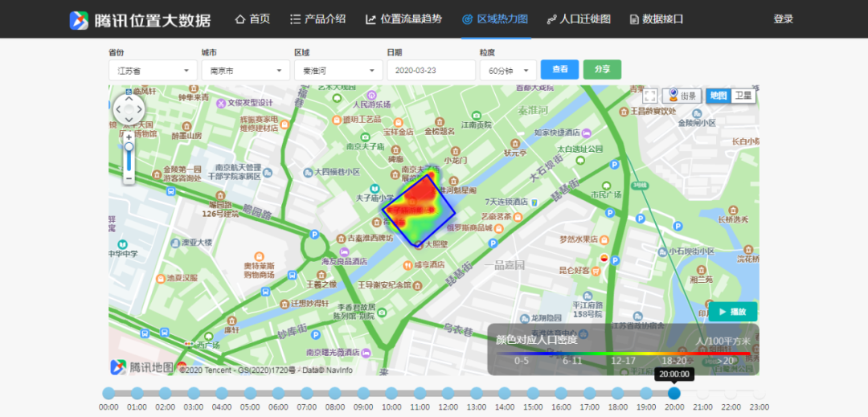This screenshot has height=417, width=868.
Task: Click the Tencent Map logo at bottom-left
Action: coord(143,366)
